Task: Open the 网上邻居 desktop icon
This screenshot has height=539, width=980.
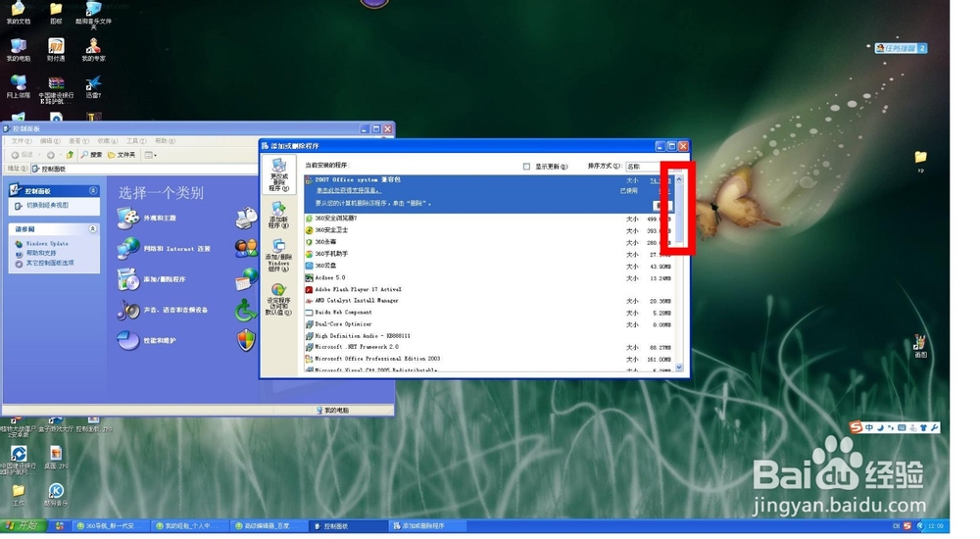Action: point(18,86)
